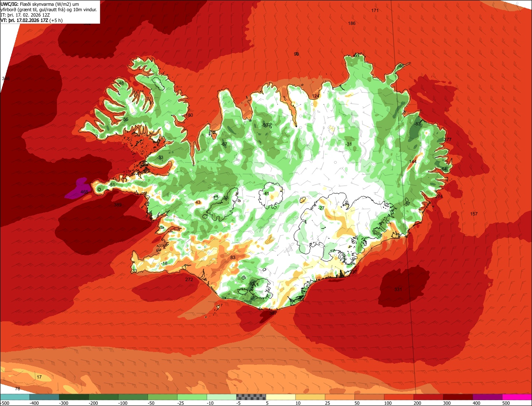The image size is (532, 406).
Task: Click the 17 value in the bottom-left corner
Action: point(39,377)
